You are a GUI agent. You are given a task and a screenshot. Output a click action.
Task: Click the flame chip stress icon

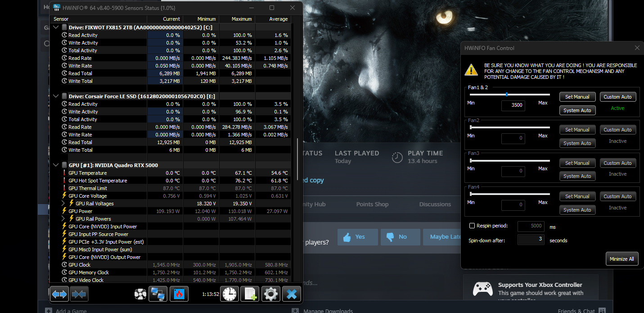tap(179, 294)
